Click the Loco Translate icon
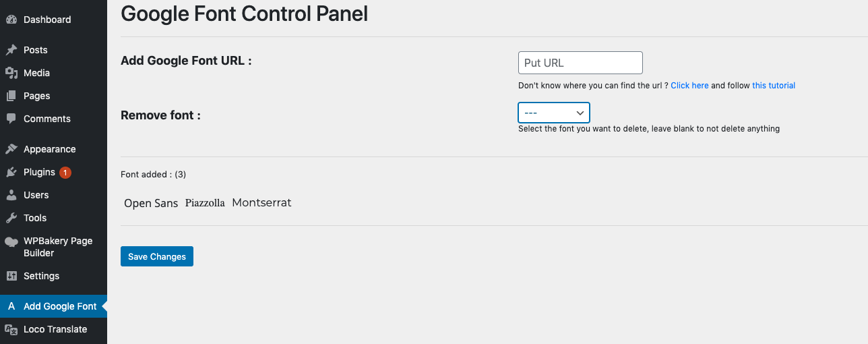This screenshot has height=344, width=868. point(11,329)
